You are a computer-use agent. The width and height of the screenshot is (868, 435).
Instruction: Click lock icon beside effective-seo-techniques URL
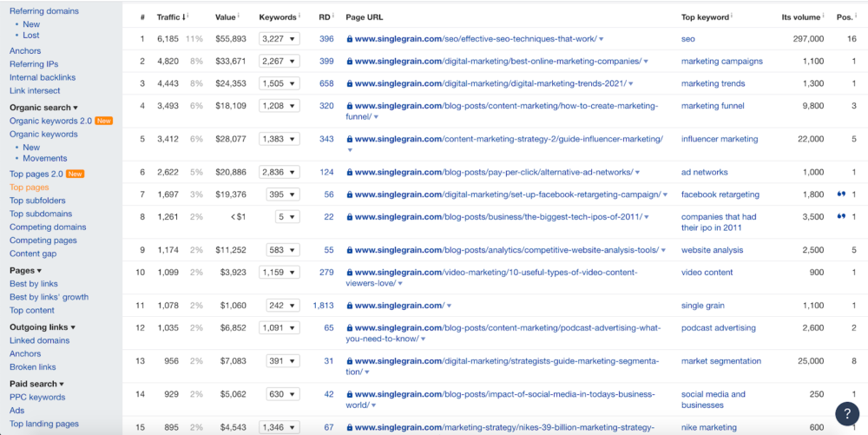pos(350,39)
